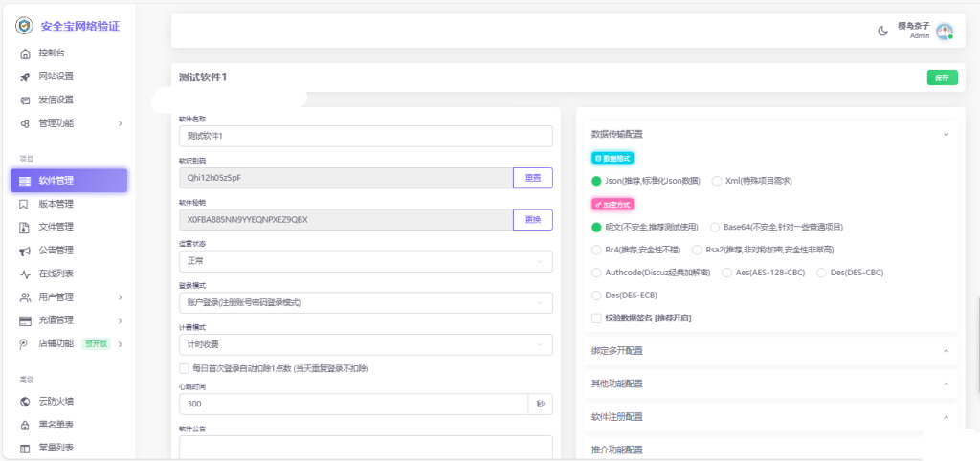Select Base64 encryption radio button
Viewport: 980px width, 461px height.
tap(715, 227)
